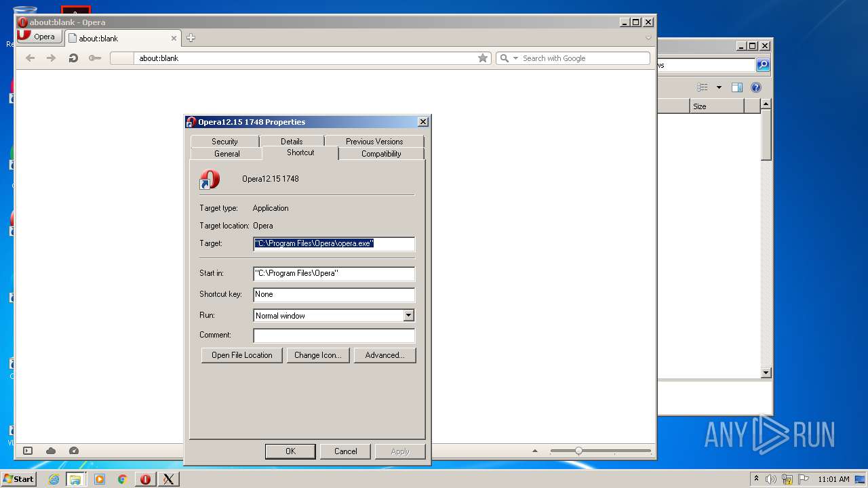Show hidden tray icons arrow
The image size is (868, 488).
[x=756, y=479]
